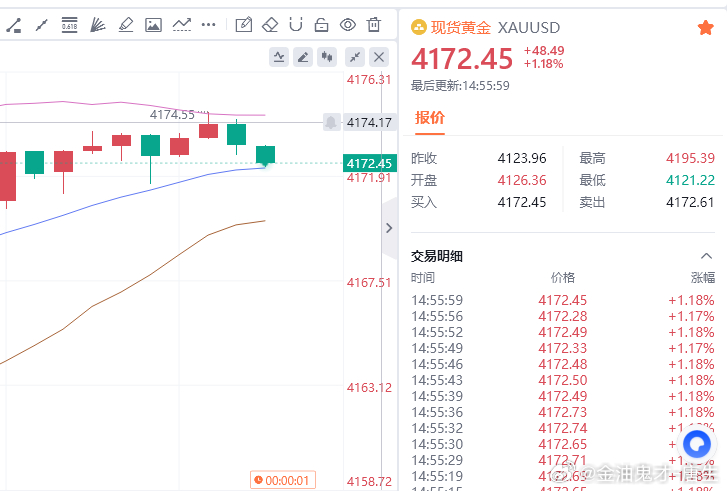The image size is (727, 491).
Task: Click the 开盘 value 4126.36
Action: (522, 180)
